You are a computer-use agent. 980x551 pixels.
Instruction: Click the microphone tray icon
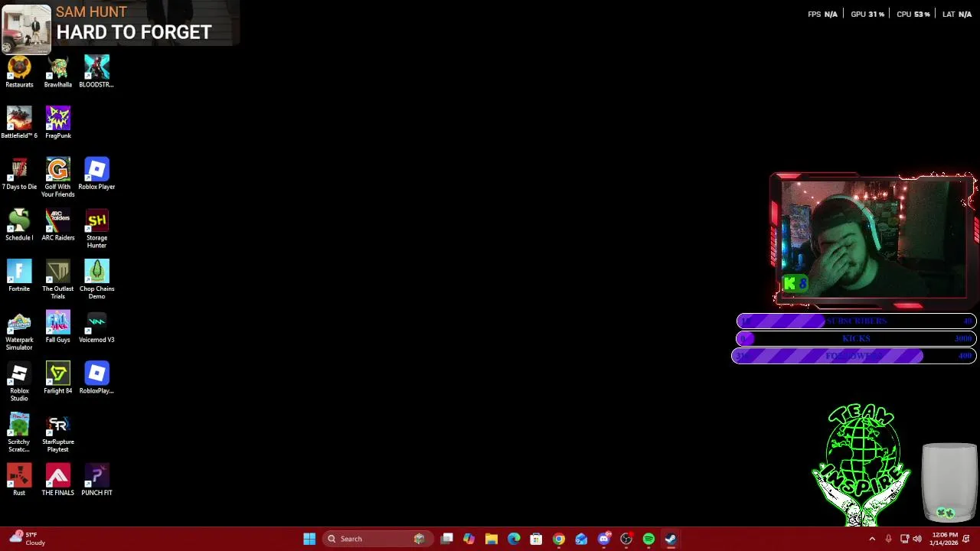click(x=888, y=539)
